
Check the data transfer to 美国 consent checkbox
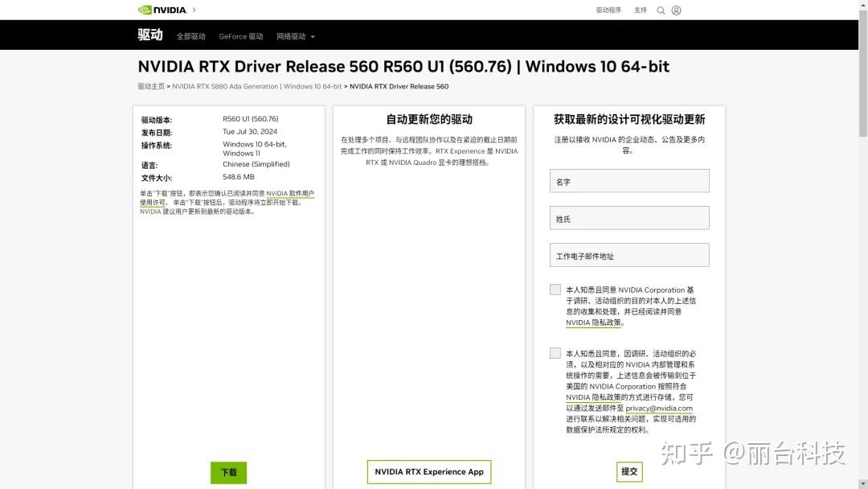[x=555, y=353]
